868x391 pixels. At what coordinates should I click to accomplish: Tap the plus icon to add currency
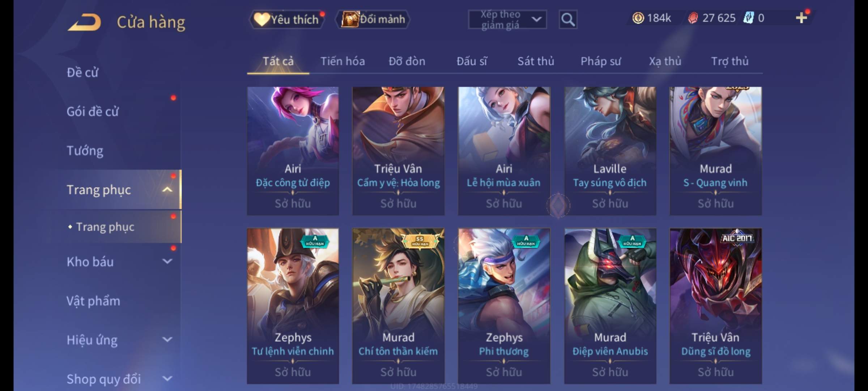click(x=802, y=18)
